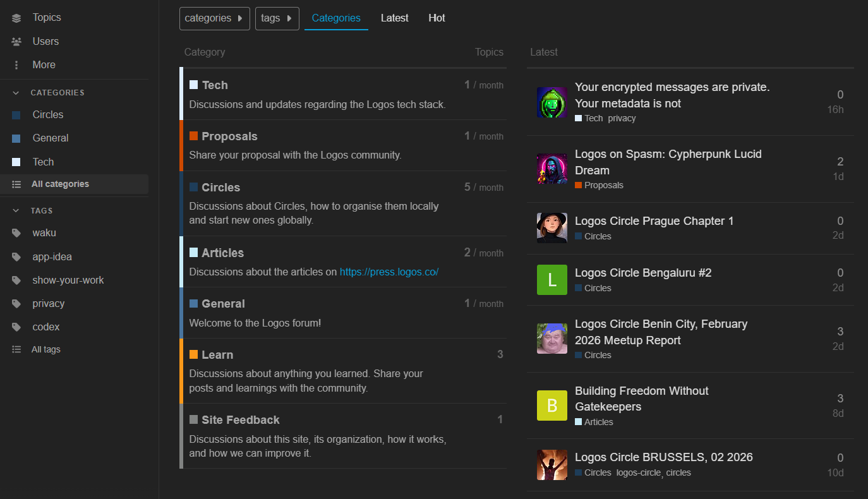
Task: Click the list icon beside All tags
Action: 16,350
